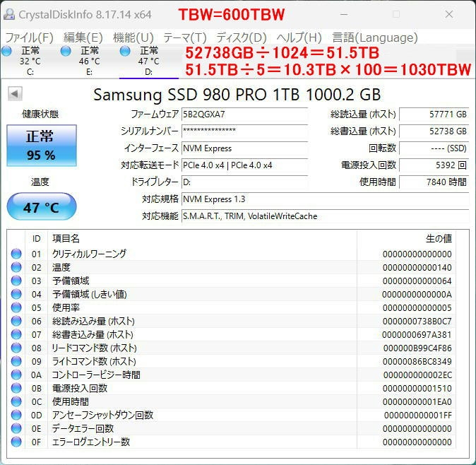The height and width of the screenshot is (465, 476).
Task: Click the power on count value 5392 回
Action: pos(434,165)
